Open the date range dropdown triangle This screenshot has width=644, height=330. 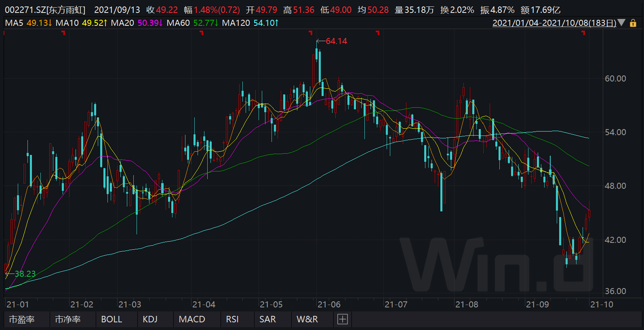click(621, 23)
